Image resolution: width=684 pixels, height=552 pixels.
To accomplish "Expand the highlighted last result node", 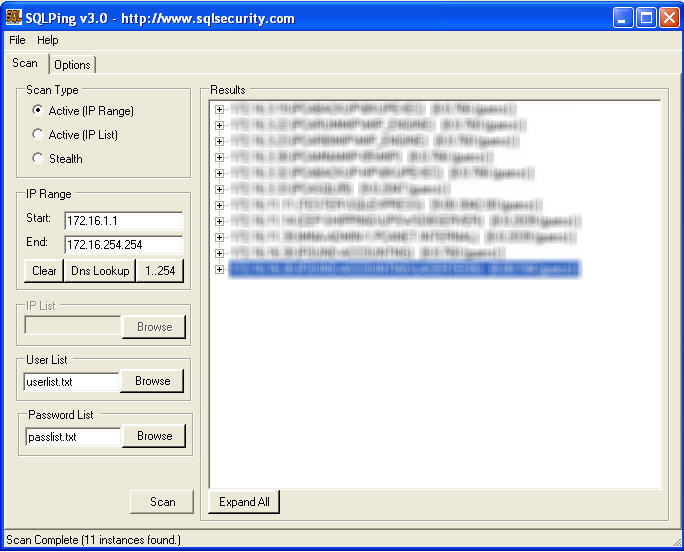I will (220, 269).
